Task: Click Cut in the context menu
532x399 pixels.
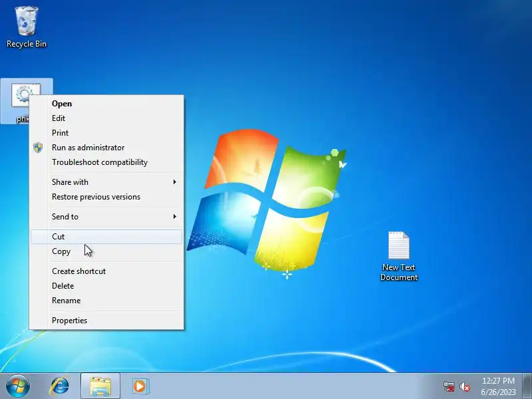Action: (106, 237)
